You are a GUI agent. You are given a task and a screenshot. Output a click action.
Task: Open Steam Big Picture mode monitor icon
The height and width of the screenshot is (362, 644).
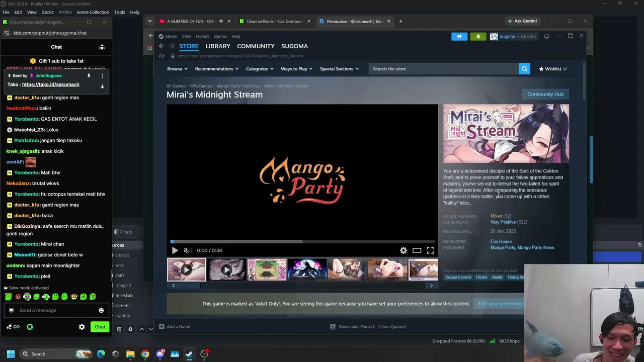point(546,36)
